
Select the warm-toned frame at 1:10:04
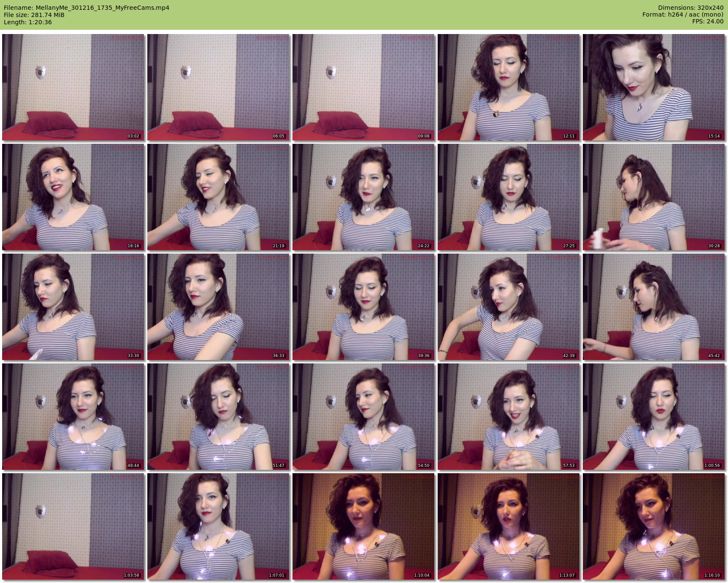pos(364,526)
